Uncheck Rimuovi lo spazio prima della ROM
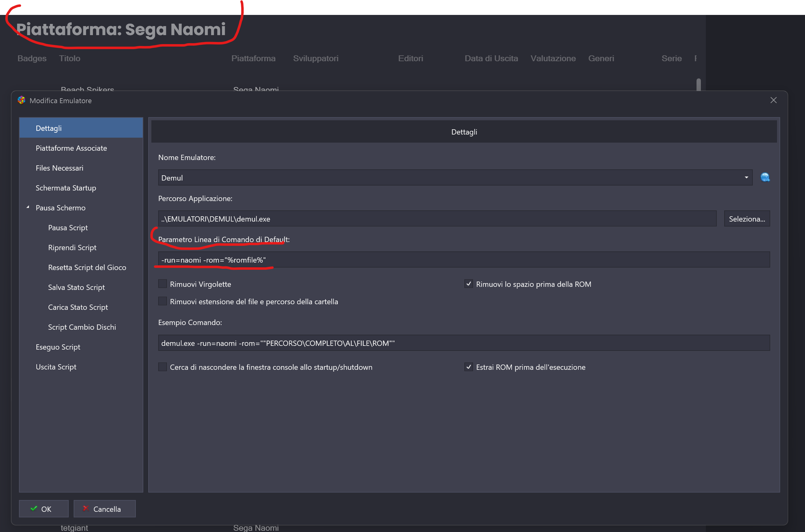Viewport: 805px width, 532px height. [468, 284]
